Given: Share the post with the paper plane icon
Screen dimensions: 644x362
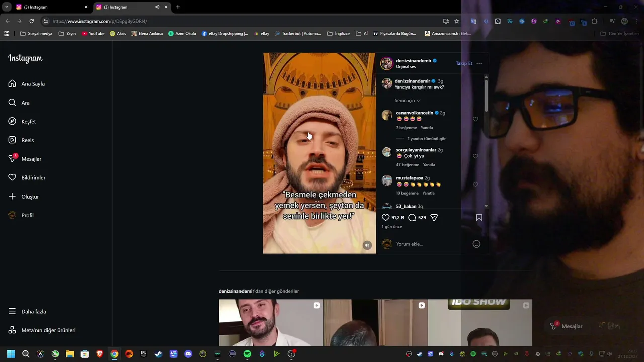Looking at the screenshot, I should (x=434, y=218).
